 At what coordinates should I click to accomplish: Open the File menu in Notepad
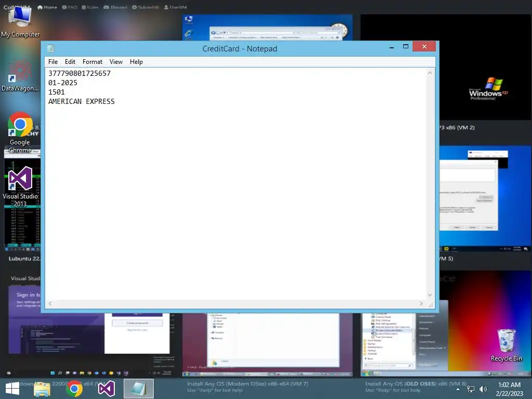coord(53,62)
